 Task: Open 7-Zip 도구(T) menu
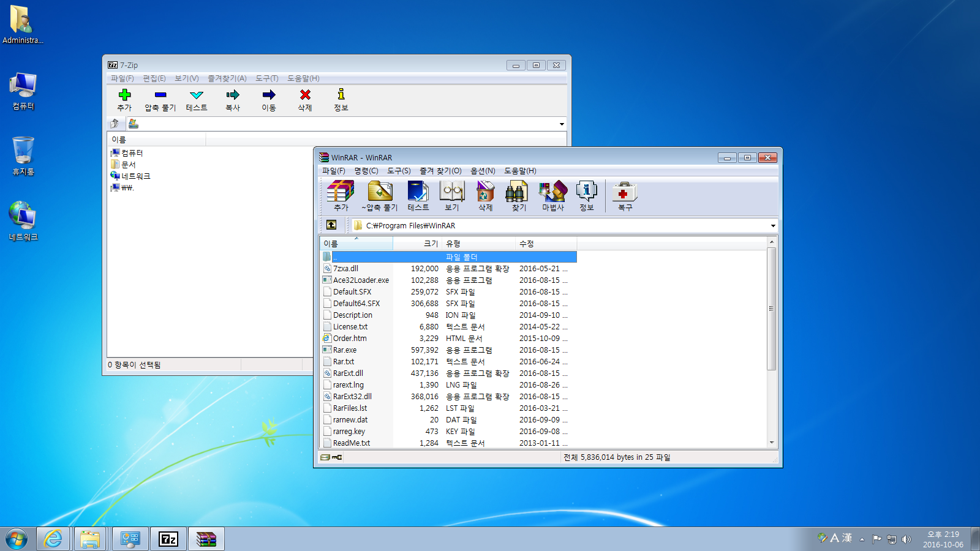tap(267, 78)
